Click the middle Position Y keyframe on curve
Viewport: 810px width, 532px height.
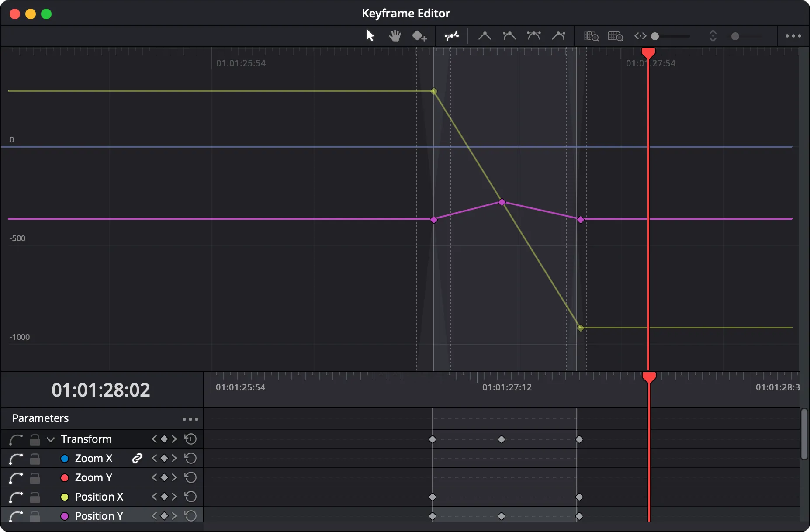coord(502,202)
